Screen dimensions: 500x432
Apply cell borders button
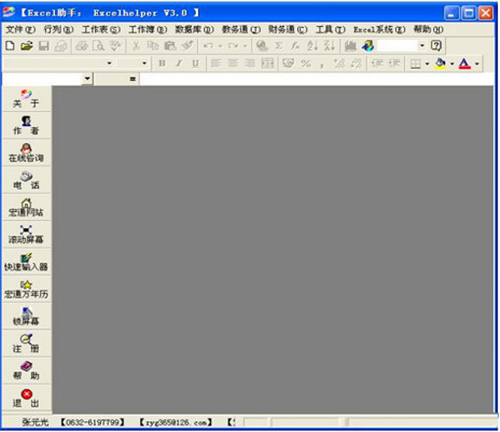click(415, 64)
